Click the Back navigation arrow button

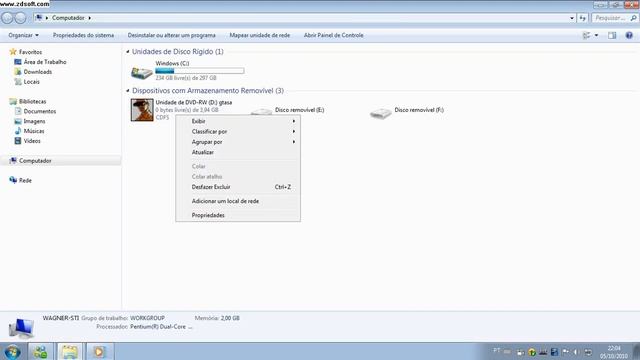7,18
